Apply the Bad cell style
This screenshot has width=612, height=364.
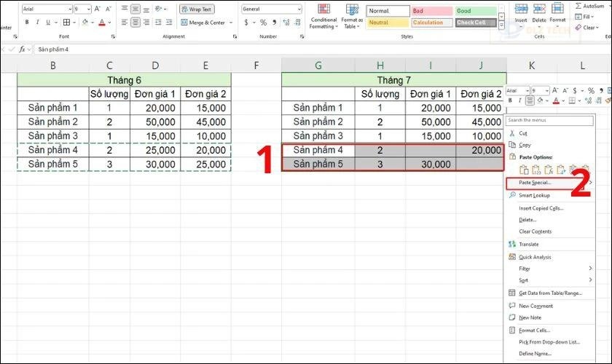431,11
